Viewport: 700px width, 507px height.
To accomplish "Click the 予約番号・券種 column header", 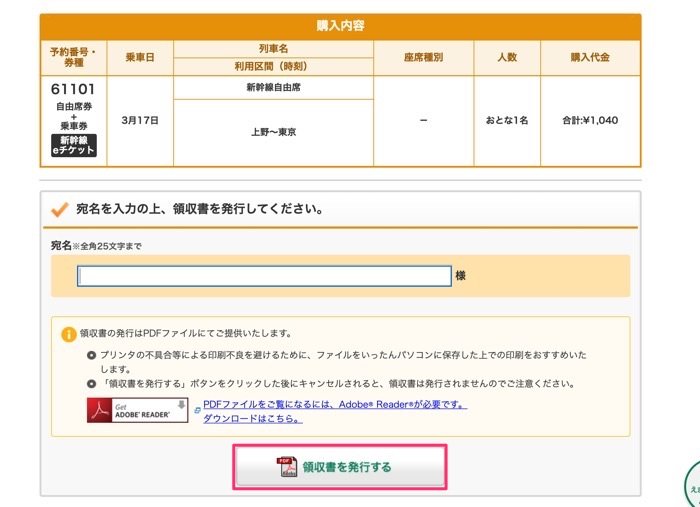I will [74, 58].
